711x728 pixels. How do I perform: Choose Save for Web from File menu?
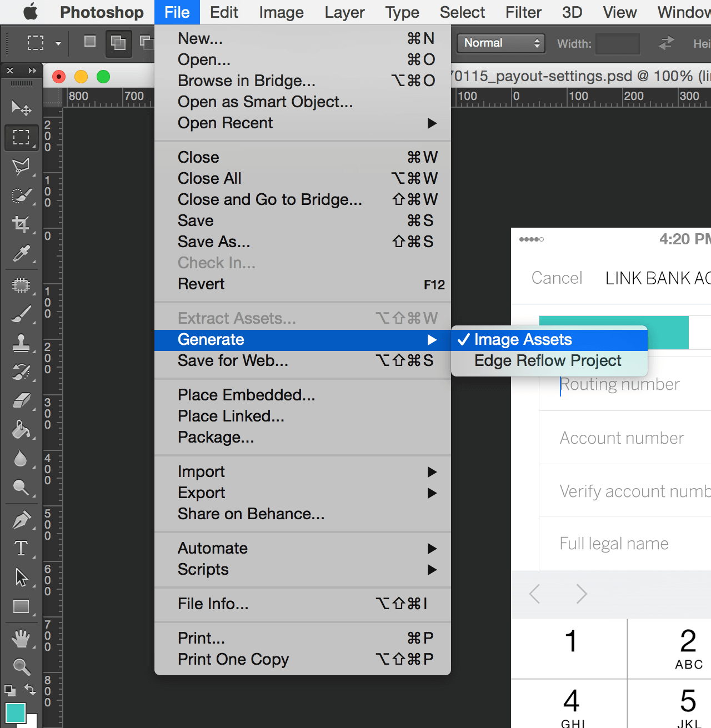point(303,360)
